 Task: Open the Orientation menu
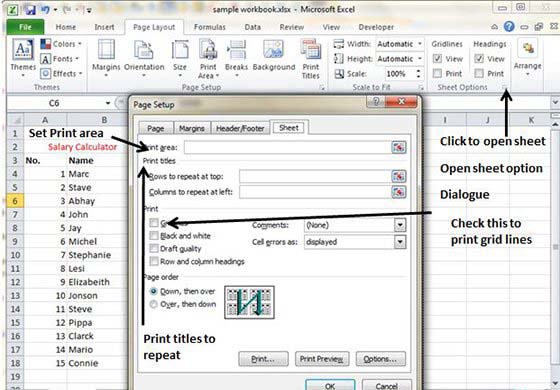144,59
